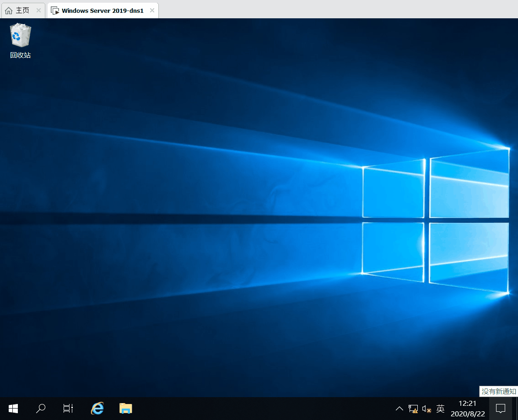Launch Internet Explorer from the taskbar
Screen dimensions: 518x420
pyautogui.click(x=97, y=408)
